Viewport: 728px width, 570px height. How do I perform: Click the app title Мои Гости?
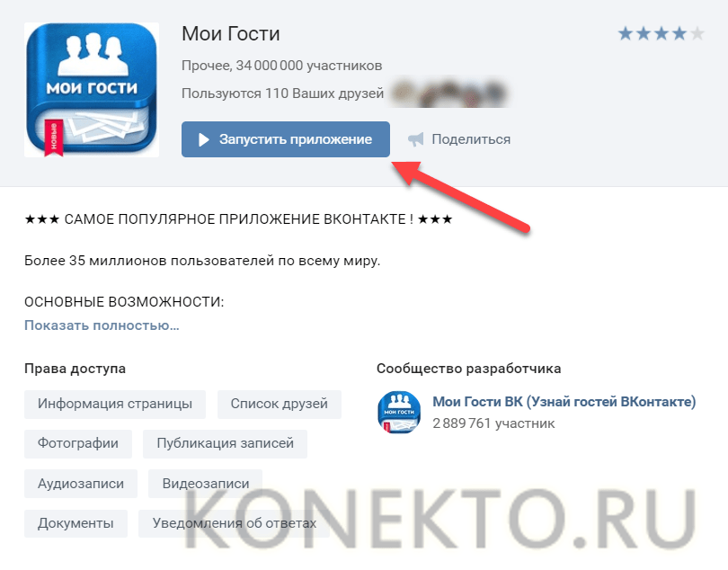(231, 34)
